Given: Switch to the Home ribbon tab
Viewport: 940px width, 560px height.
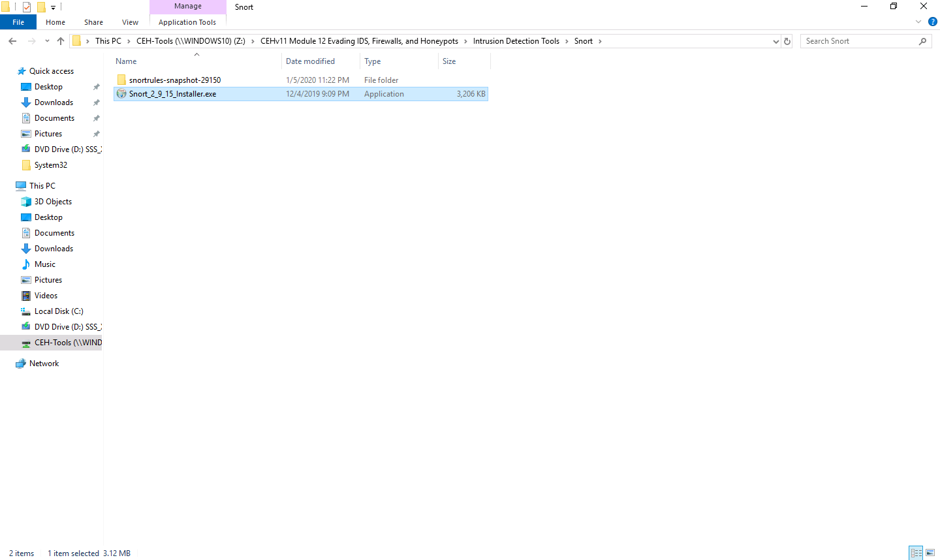Looking at the screenshot, I should (55, 22).
